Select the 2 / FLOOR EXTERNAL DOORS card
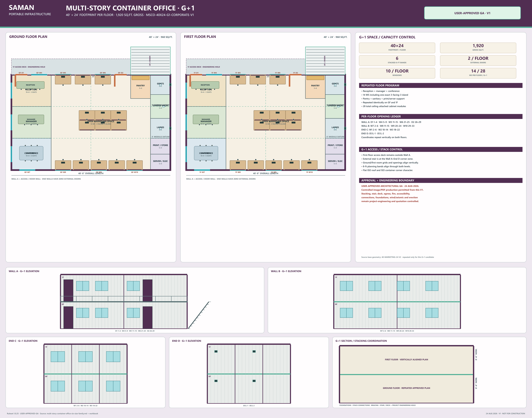This screenshot has width=532, height=418. (478, 60)
